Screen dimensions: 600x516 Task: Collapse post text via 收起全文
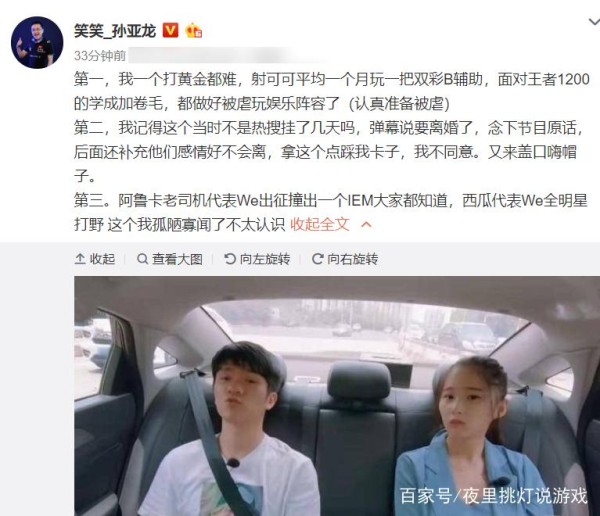320,224
